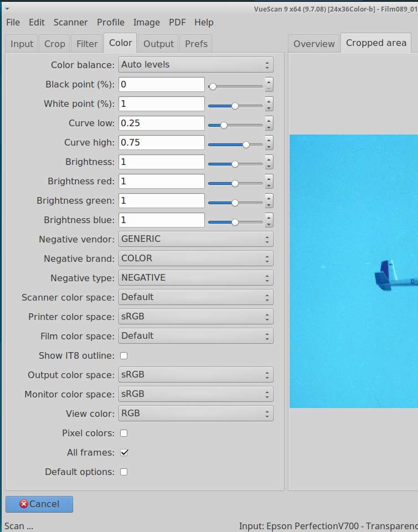Open the Output color space dropdown

196,375
